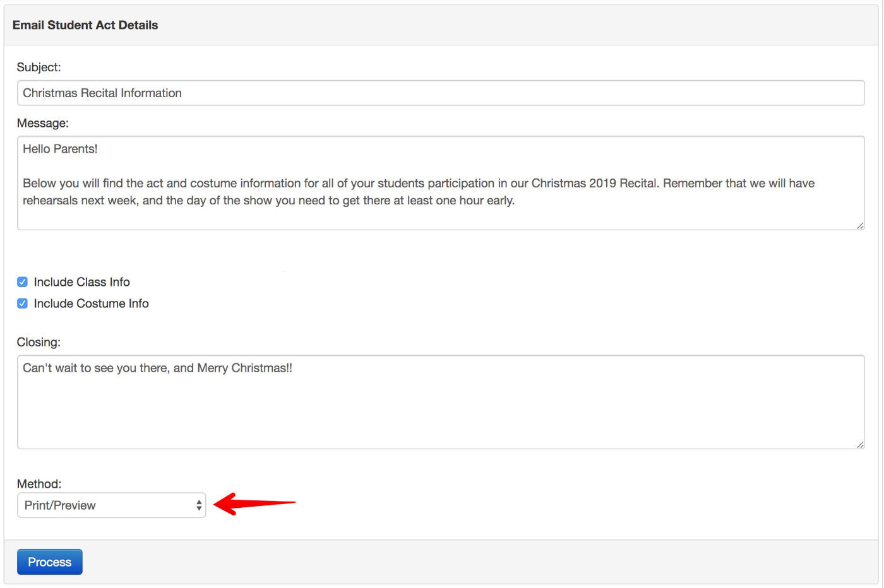Click the 'Include Class Info' label text

tap(82, 282)
